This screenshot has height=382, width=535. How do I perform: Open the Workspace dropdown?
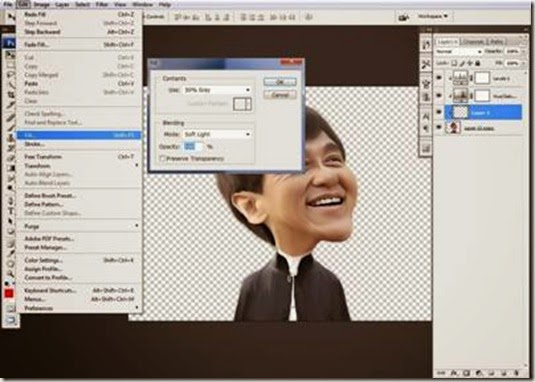coord(433,16)
